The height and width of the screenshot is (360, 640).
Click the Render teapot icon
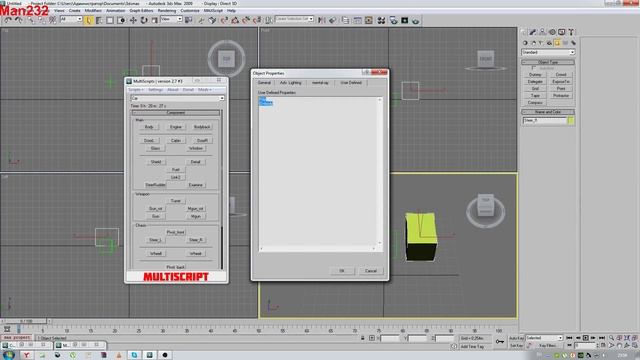click(416, 20)
